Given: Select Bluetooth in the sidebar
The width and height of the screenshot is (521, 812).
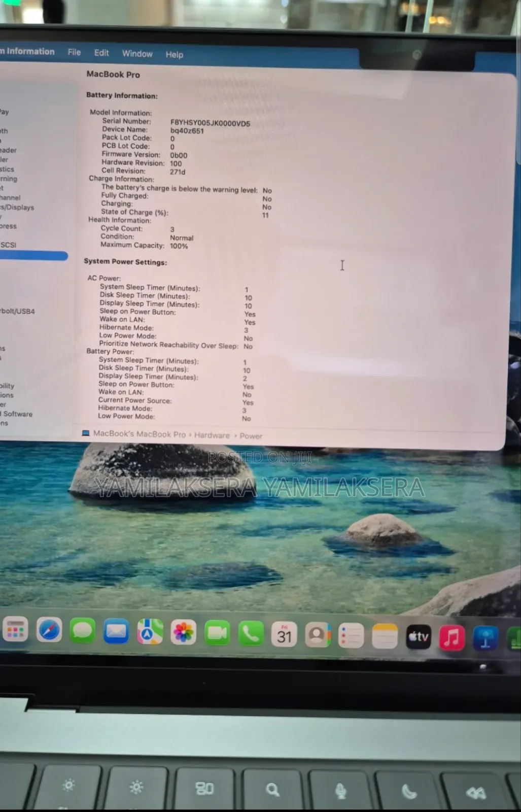Looking at the screenshot, I should (x=4, y=130).
